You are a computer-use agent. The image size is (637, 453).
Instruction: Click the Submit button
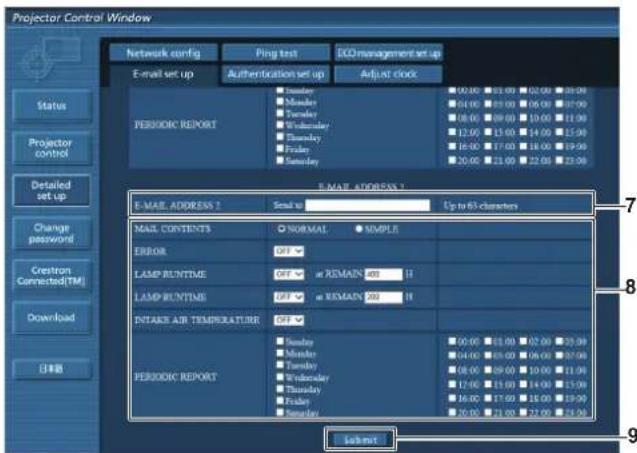point(360,440)
